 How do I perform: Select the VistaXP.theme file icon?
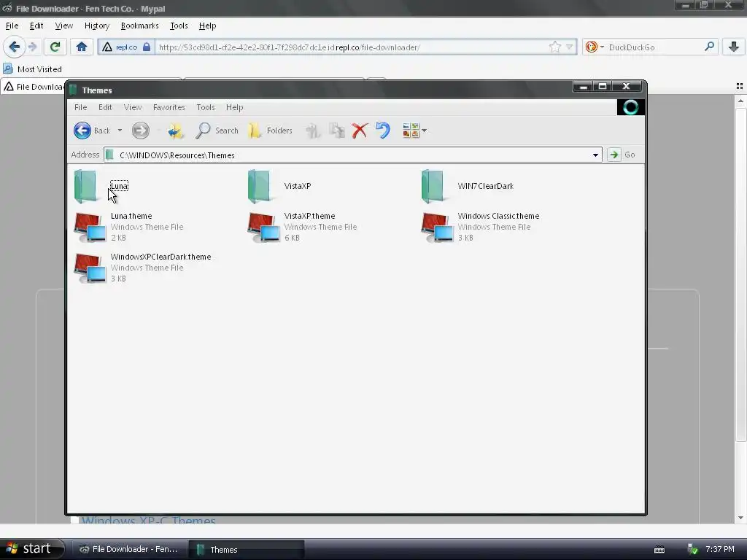click(263, 227)
